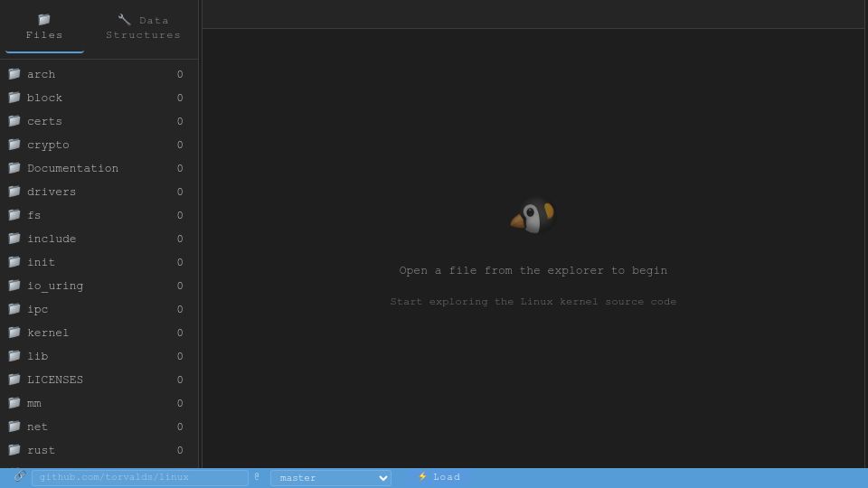Click the mm folder icon

click(14, 403)
